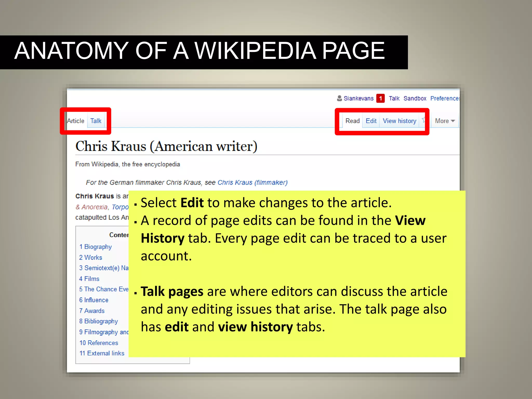The width and height of the screenshot is (532, 399).
Task: Switch to the Article tab
Action: [76, 121]
